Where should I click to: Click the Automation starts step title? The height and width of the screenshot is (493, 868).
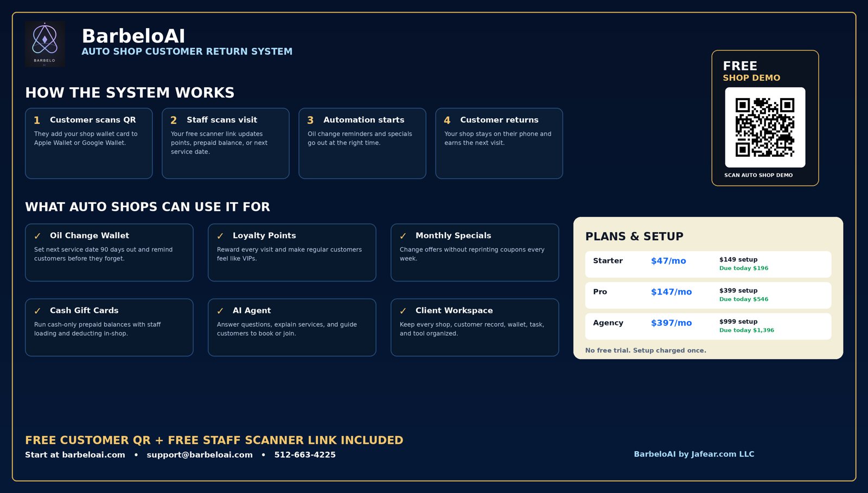click(364, 120)
